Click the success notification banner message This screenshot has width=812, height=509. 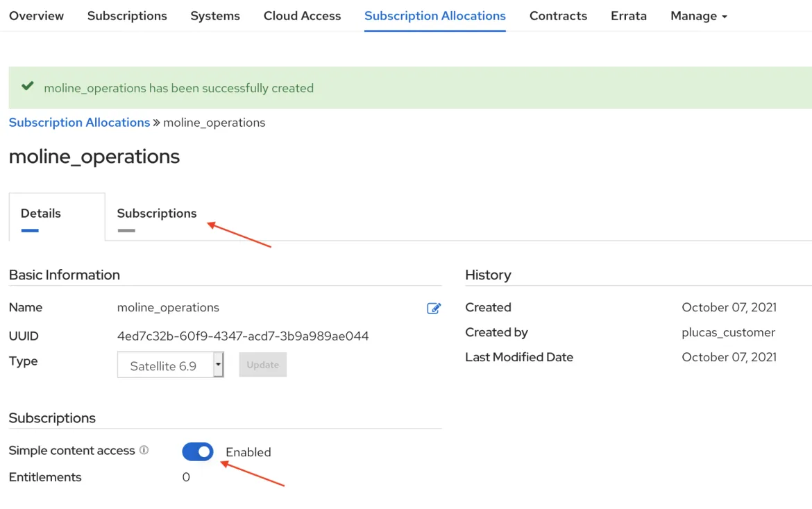click(179, 88)
